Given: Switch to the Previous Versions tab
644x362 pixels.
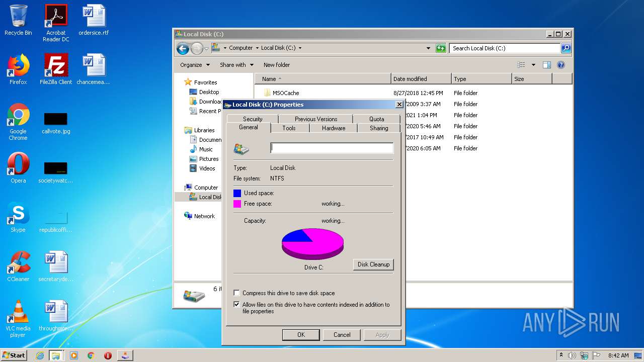Looking at the screenshot, I should point(316,119).
